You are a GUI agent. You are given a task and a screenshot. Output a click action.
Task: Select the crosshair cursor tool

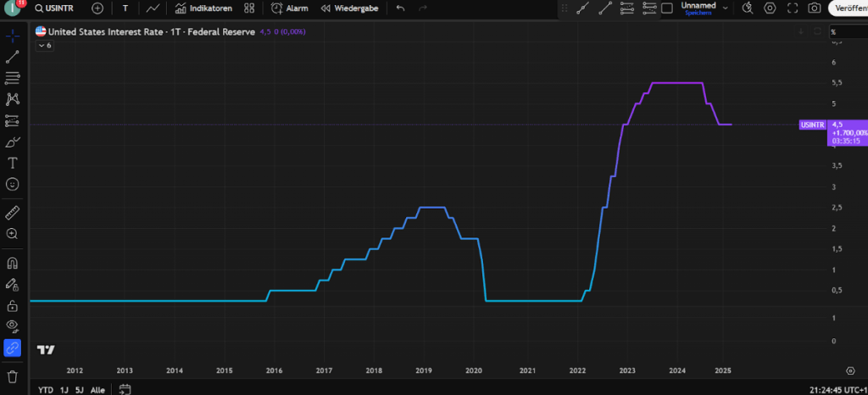click(13, 36)
